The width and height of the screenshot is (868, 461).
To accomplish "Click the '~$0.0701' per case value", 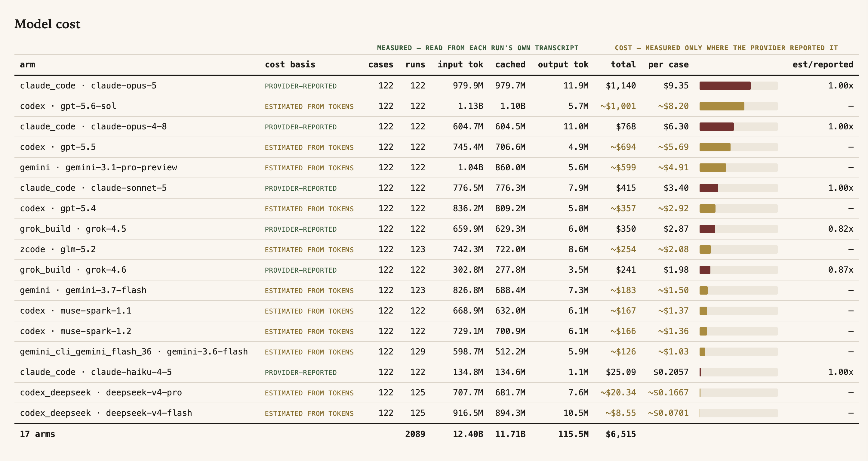I will tap(668, 413).
